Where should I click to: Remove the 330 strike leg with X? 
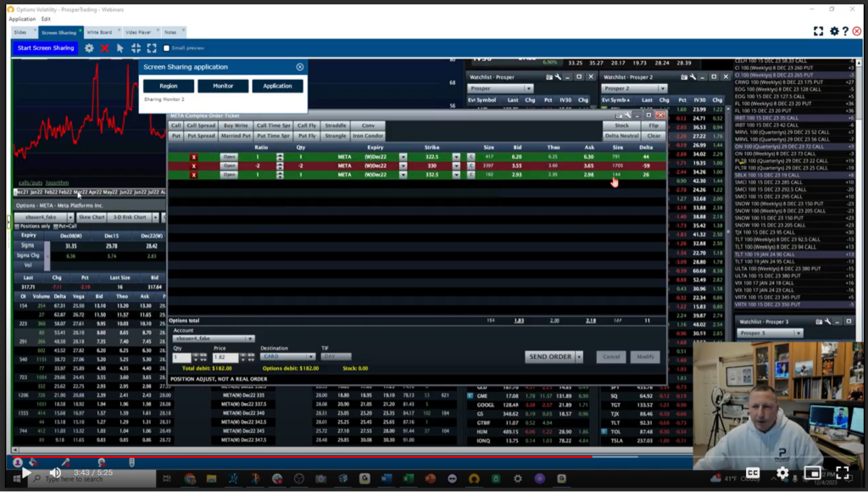tap(194, 166)
